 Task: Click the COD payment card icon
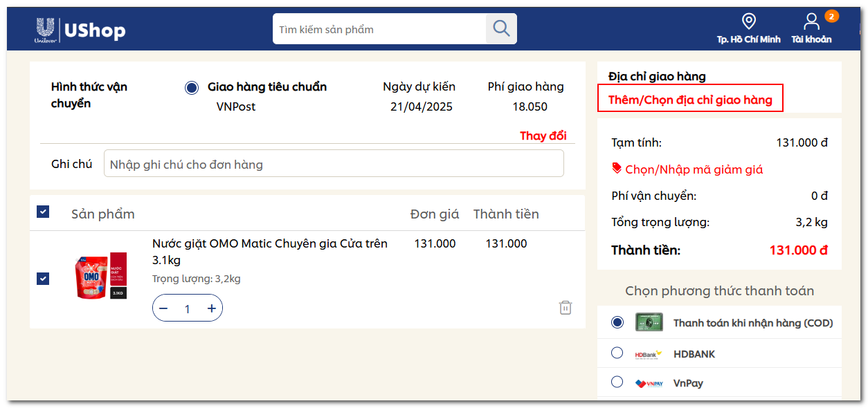[x=649, y=323]
